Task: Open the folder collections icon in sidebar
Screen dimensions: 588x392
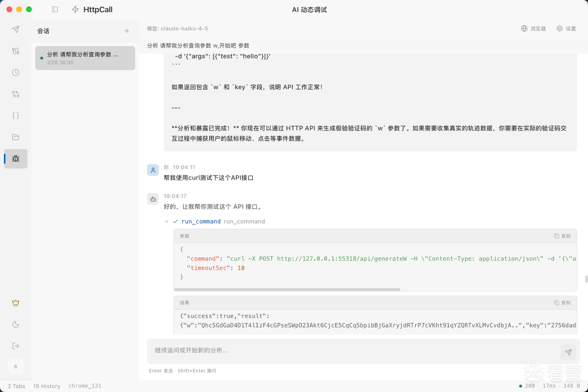Action: pyautogui.click(x=15, y=137)
